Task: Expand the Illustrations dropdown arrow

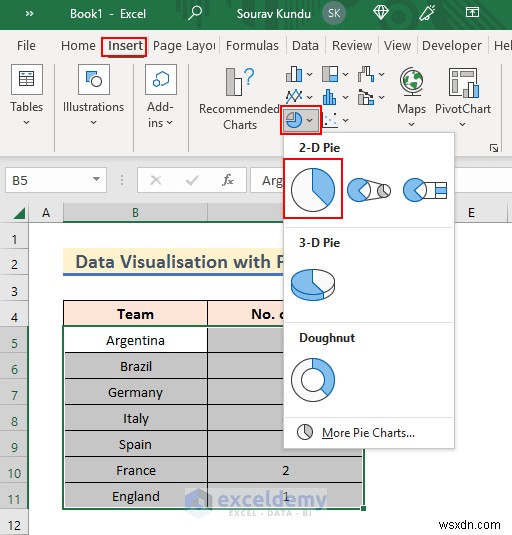Action: tap(93, 122)
